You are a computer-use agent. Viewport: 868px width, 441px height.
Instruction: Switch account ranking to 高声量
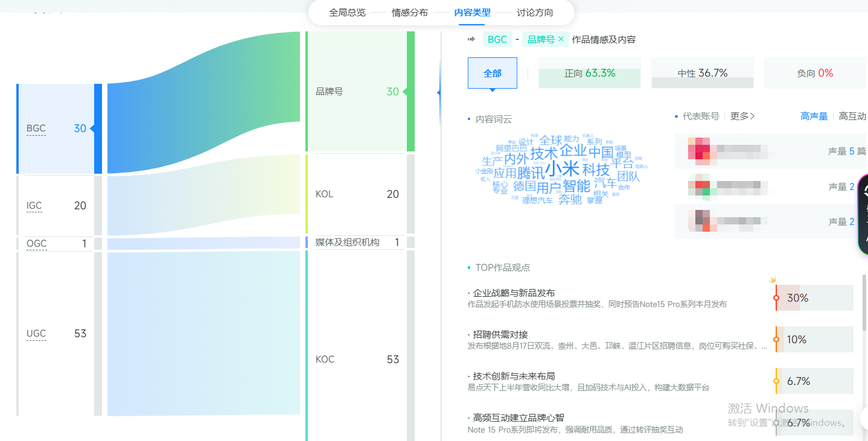pos(814,116)
